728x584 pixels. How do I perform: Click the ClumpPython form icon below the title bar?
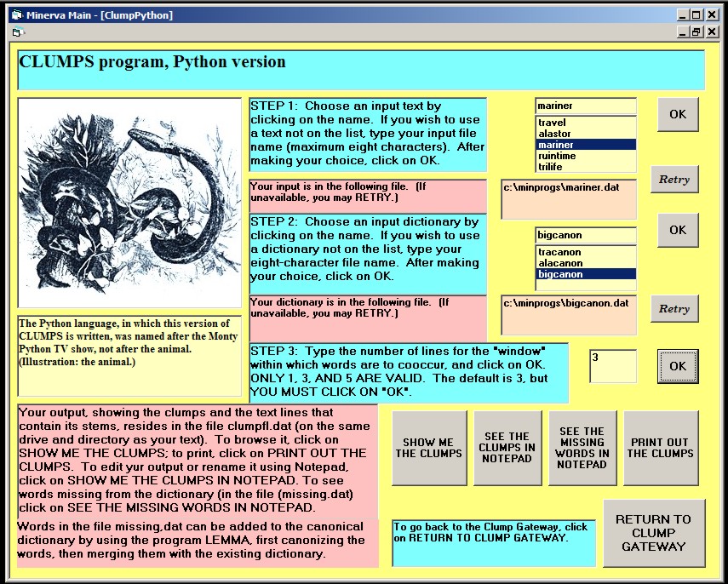(16, 31)
